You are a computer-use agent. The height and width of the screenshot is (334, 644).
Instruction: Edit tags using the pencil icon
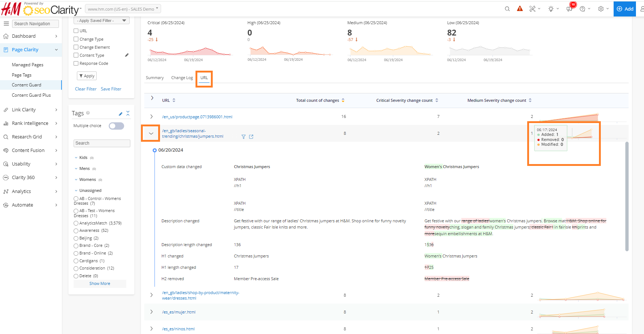pyautogui.click(x=120, y=114)
